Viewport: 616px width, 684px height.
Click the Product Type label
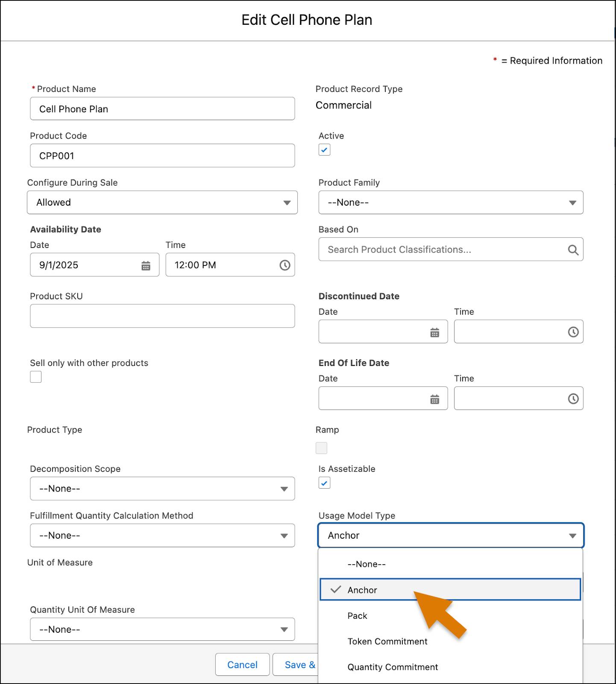55,430
